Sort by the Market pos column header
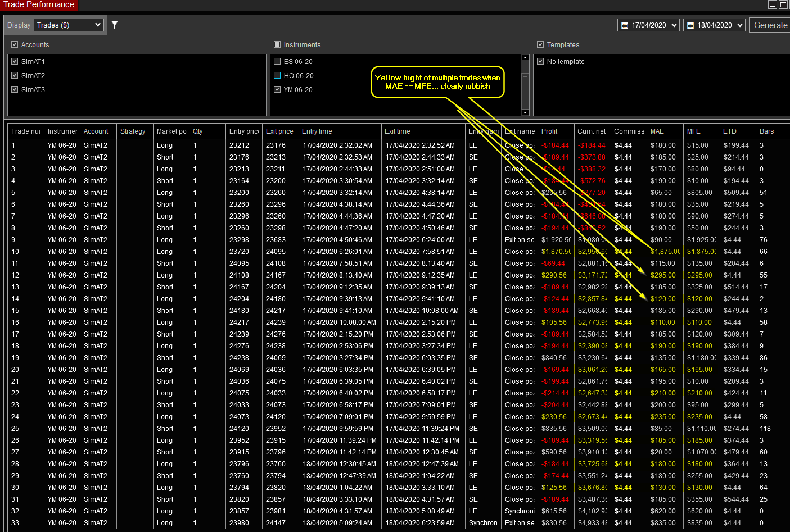 pos(171,131)
